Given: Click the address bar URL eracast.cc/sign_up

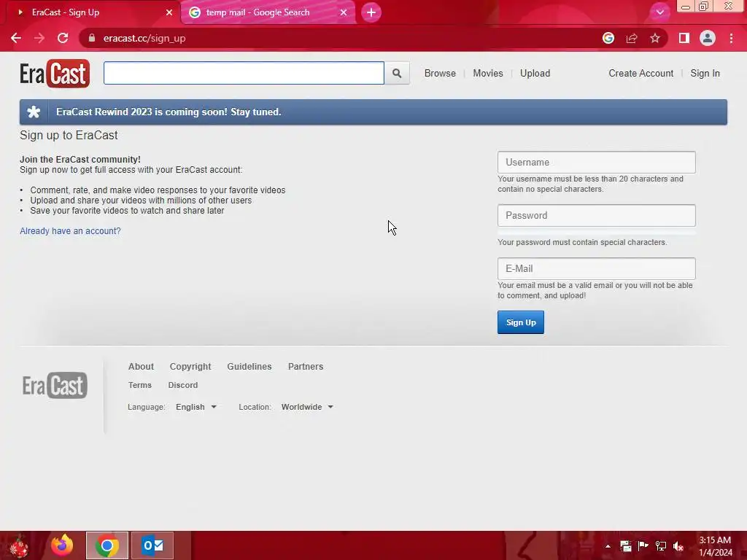Looking at the screenshot, I should click(144, 38).
